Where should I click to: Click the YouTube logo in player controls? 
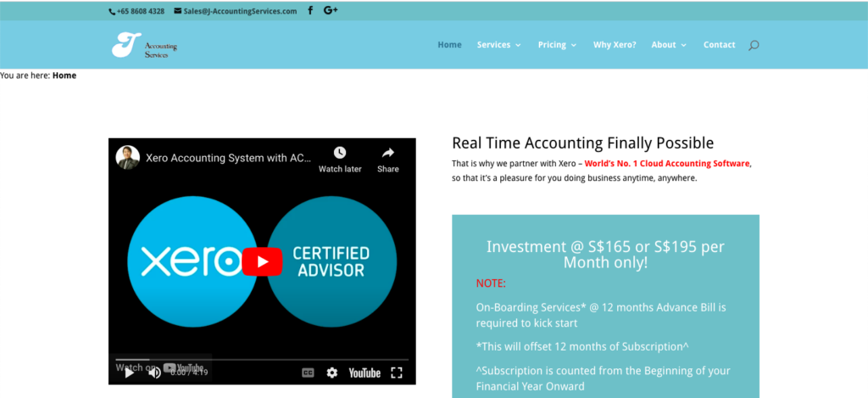click(364, 373)
